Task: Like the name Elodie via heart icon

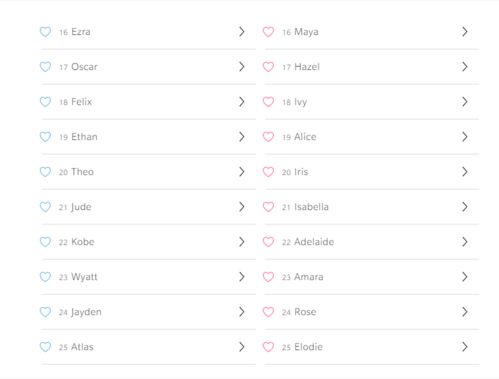Action: pyautogui.click(x=268, y=347)
